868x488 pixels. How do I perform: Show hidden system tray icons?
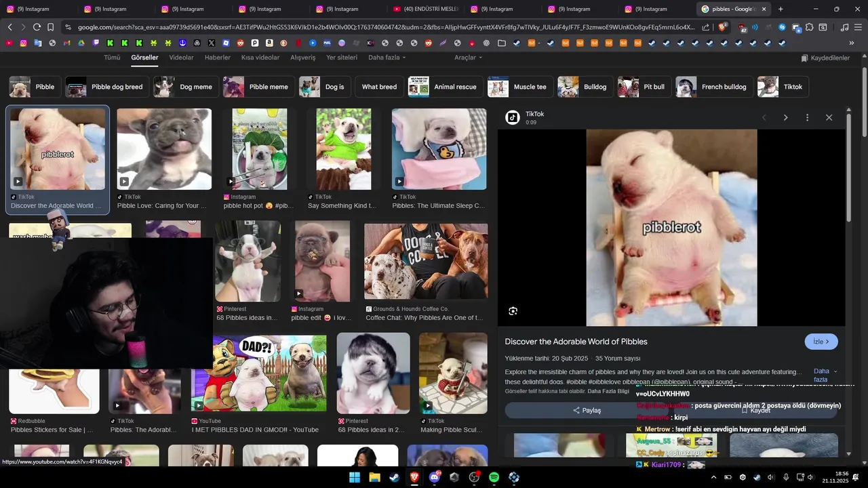(713, 478)
